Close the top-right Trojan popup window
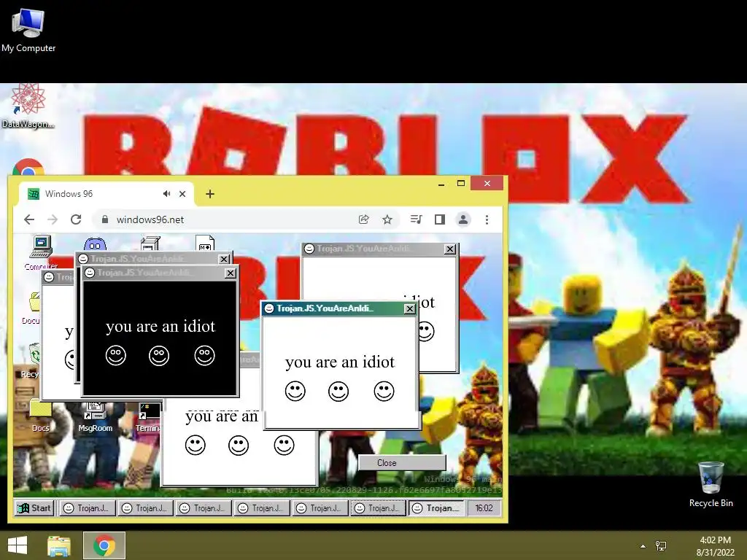 [x=449, y=249]
